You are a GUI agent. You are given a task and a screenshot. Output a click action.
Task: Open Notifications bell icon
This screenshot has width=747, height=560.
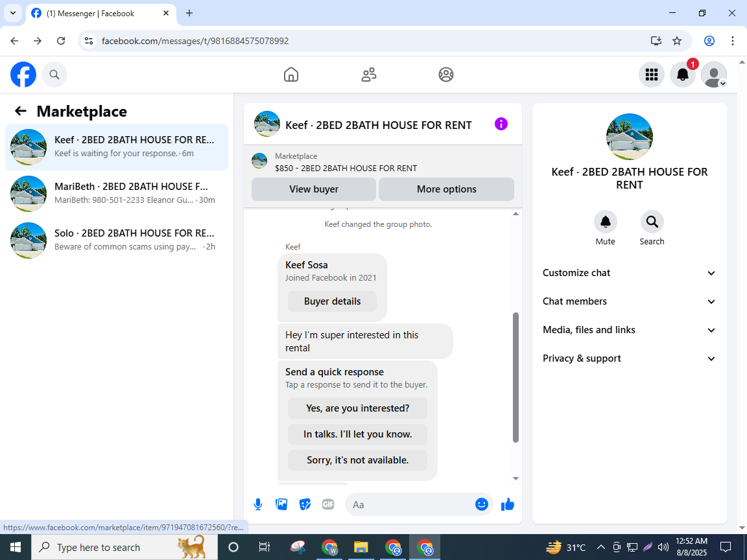tap(683, 75)
